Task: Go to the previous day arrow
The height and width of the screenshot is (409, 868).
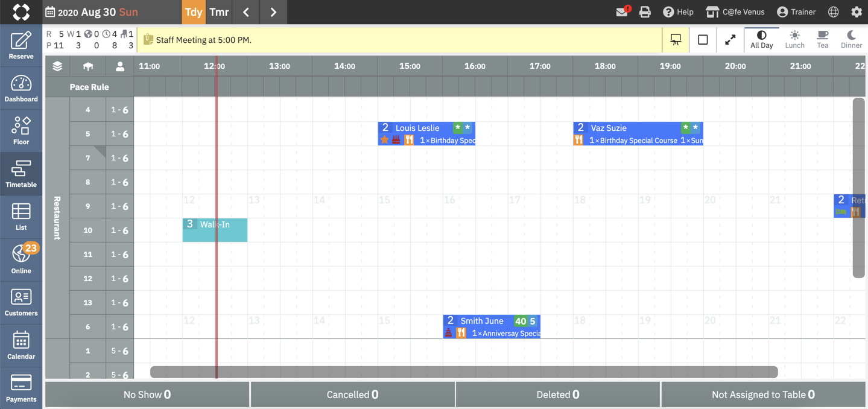Action: tap(246, 12)
